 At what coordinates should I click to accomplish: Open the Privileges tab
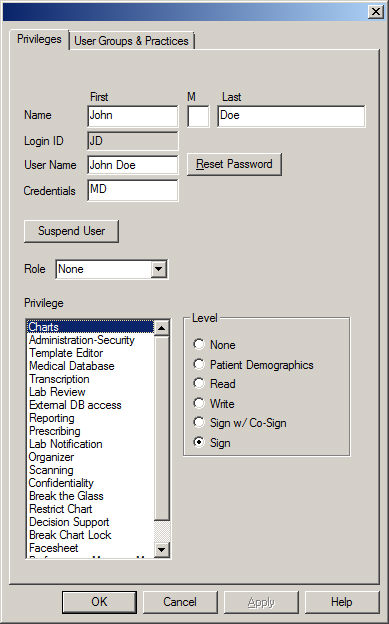pyautogui.click(x=39, y=39)
